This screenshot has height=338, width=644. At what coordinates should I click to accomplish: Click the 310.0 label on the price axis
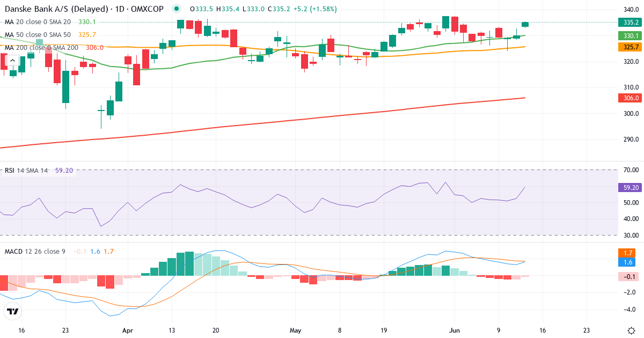click(x=631, y=87)
